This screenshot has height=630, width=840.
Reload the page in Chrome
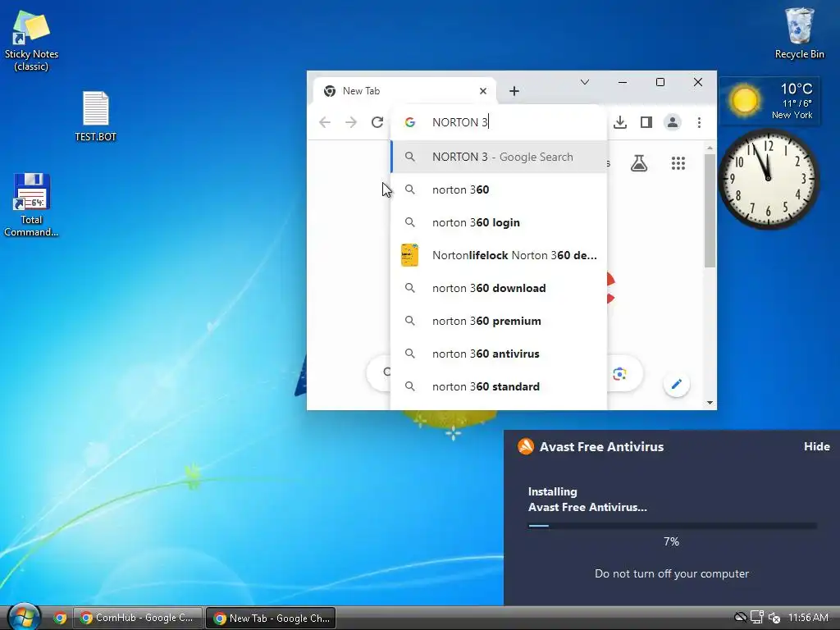click(x=377, y=122)
